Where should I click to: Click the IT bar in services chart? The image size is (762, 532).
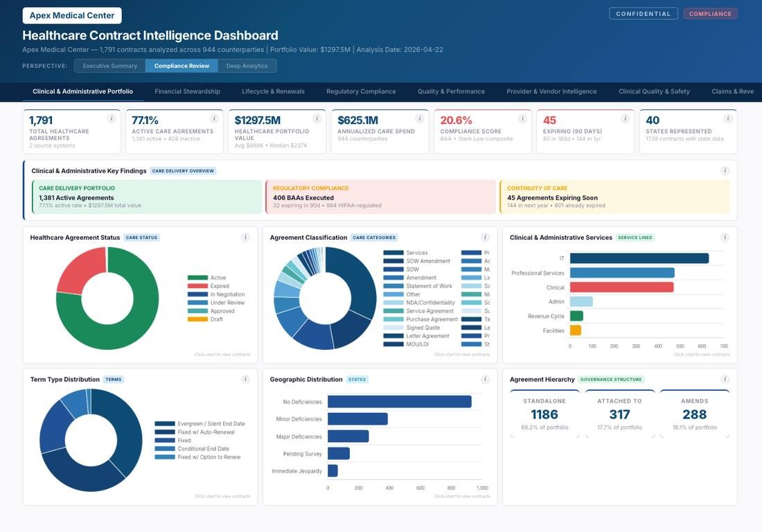(x=639, y=258)
